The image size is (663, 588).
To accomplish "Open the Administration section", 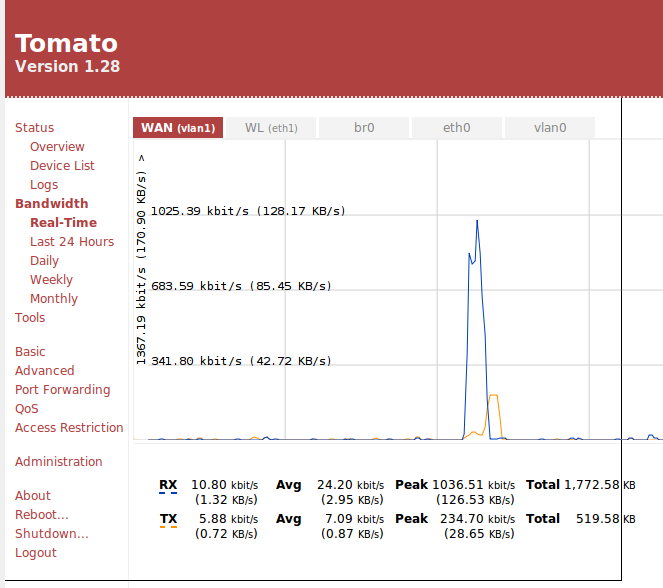I will click(x=58, y=462).
